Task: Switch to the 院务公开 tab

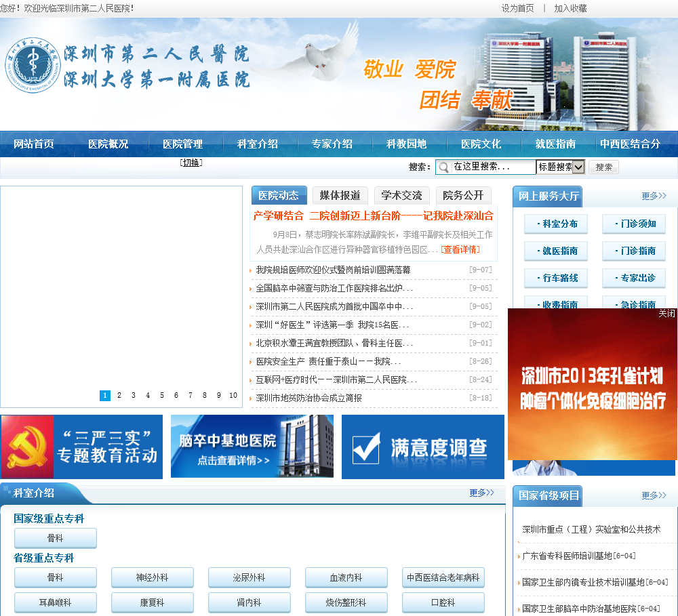Action: (x=463, y=195)
